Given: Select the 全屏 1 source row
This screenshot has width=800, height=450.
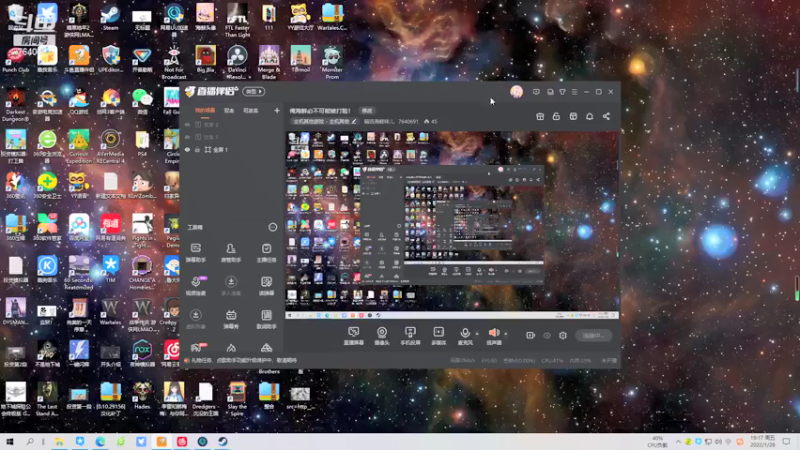Looking at the screenshot, I should coord(232,149).
